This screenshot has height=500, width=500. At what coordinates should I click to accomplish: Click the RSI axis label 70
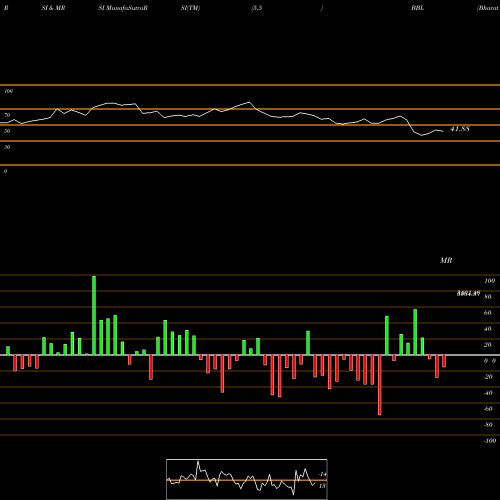coord(7,115)
